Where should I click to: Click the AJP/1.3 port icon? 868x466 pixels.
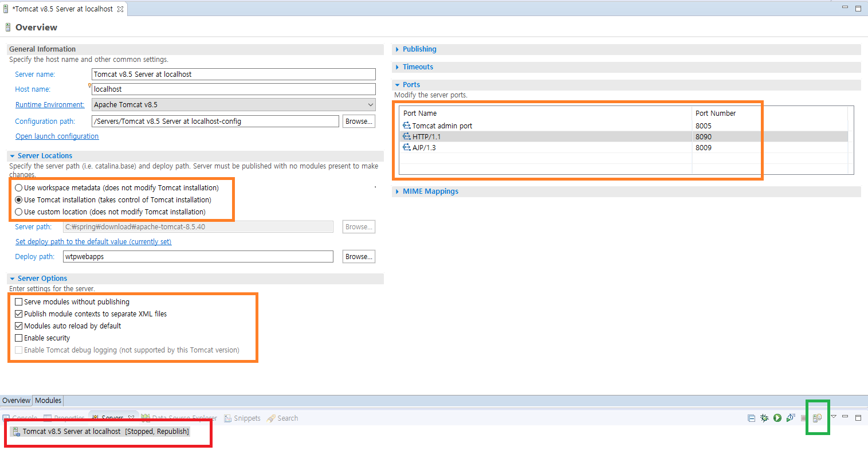point(407,147)
